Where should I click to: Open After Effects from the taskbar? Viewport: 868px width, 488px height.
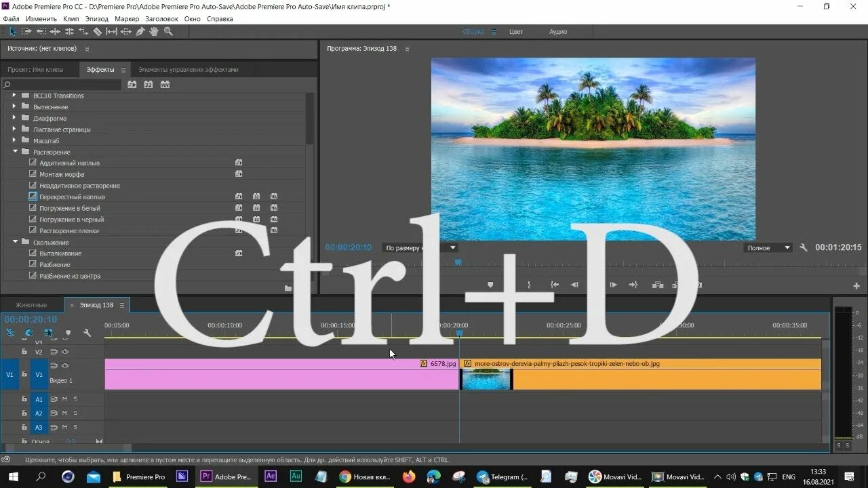click(271, 477)
